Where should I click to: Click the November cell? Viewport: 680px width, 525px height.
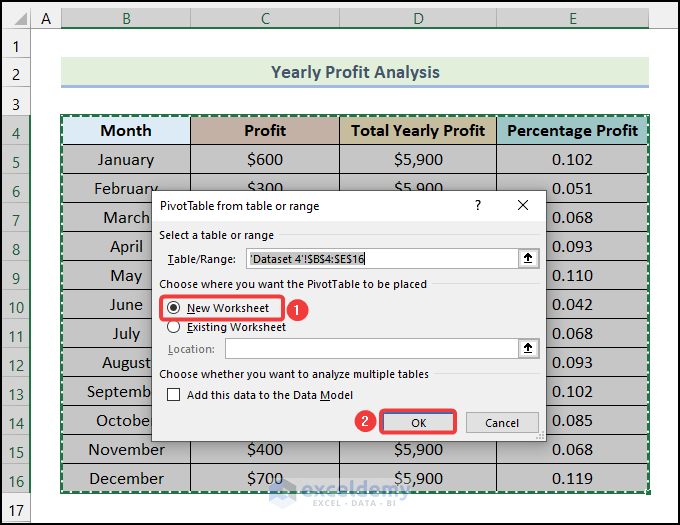click(126, 452)
